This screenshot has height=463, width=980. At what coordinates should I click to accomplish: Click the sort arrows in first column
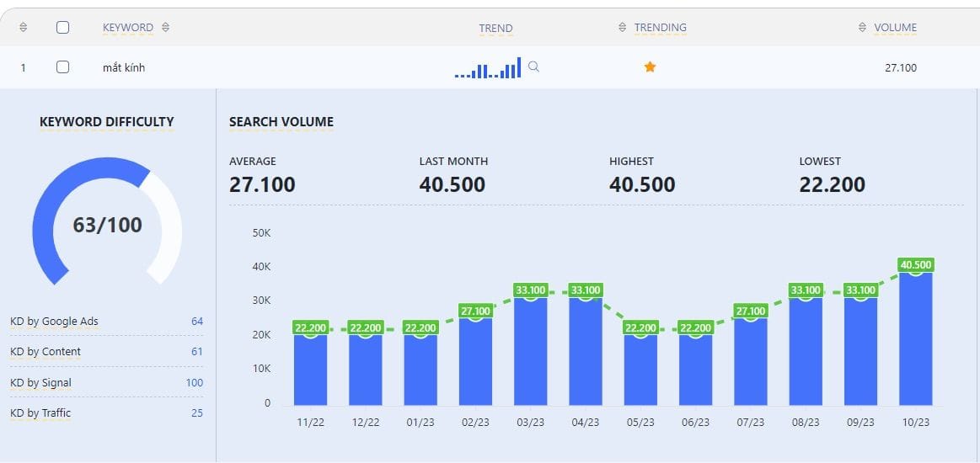(x=23, y=28)
